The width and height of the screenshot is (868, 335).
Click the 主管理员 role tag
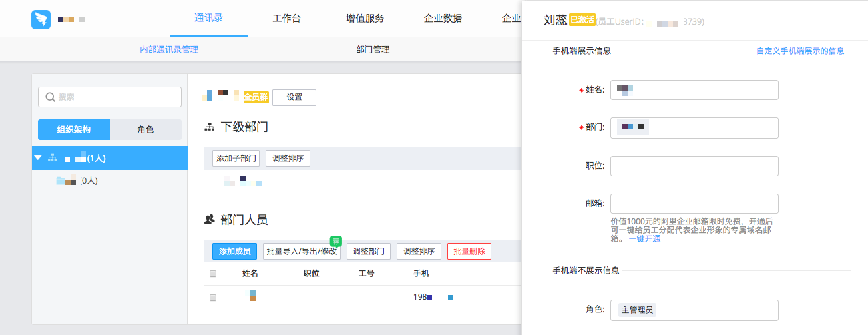[x=638, y=310]
